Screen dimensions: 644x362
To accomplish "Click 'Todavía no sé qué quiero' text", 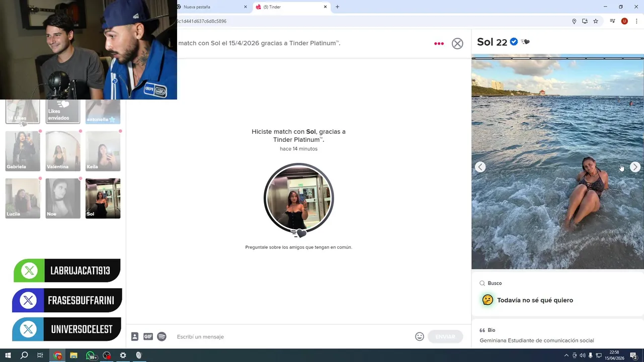I will [x=535, y=300].
